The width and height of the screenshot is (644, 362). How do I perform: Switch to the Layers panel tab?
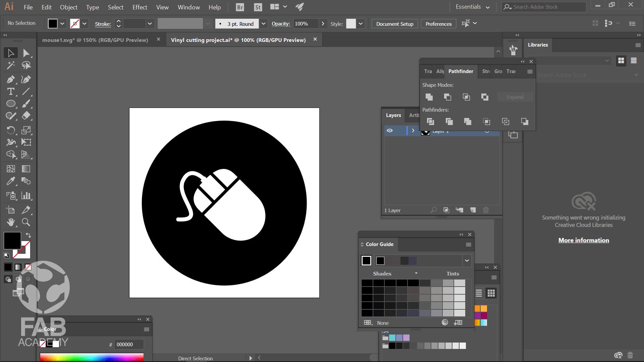tap(393, 115)
